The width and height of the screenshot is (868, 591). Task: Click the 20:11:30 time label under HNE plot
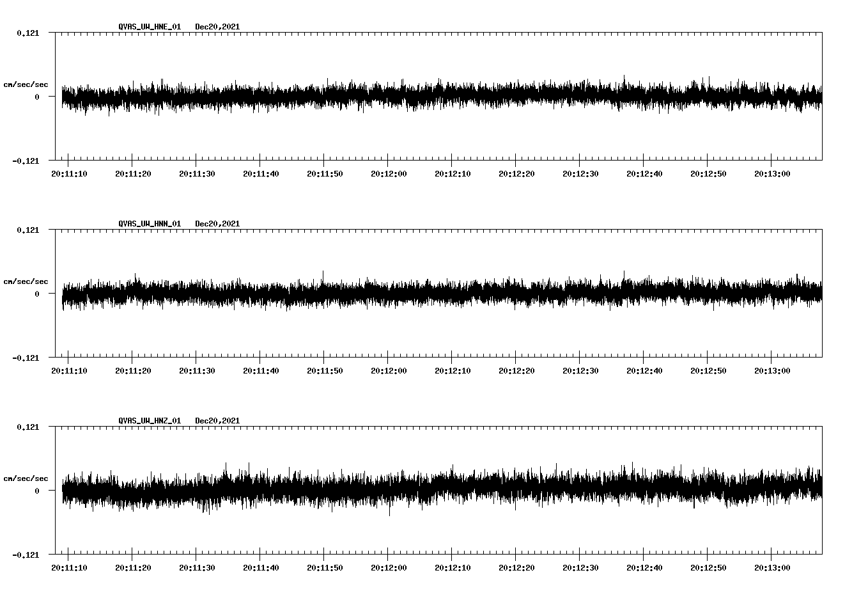point(197,173)
